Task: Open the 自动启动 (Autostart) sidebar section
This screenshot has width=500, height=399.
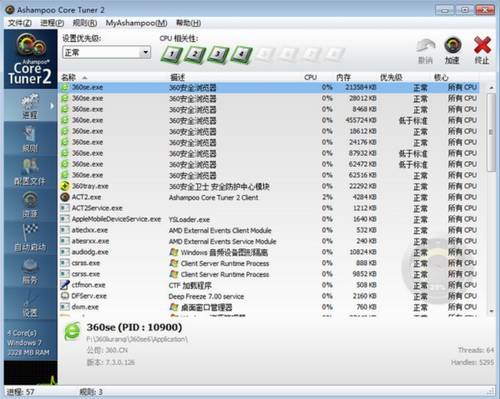Action: pyautogui.click(x=30, y=238)
